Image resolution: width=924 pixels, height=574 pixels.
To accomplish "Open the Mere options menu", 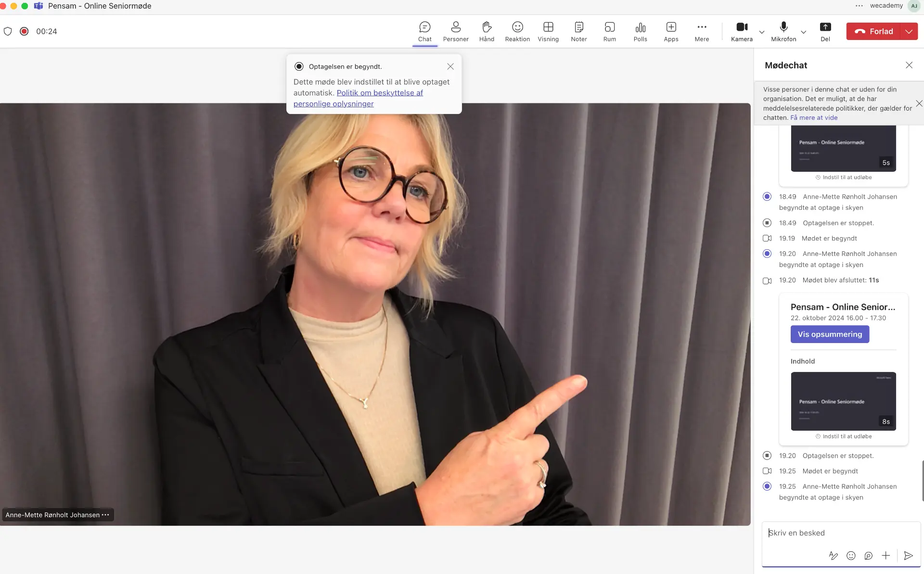I will [x=702, y=32].
